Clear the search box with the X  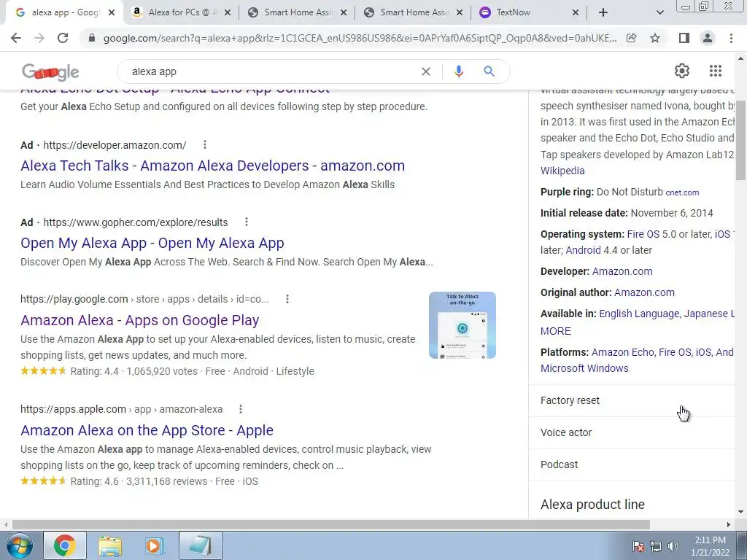tap(426, 71)
